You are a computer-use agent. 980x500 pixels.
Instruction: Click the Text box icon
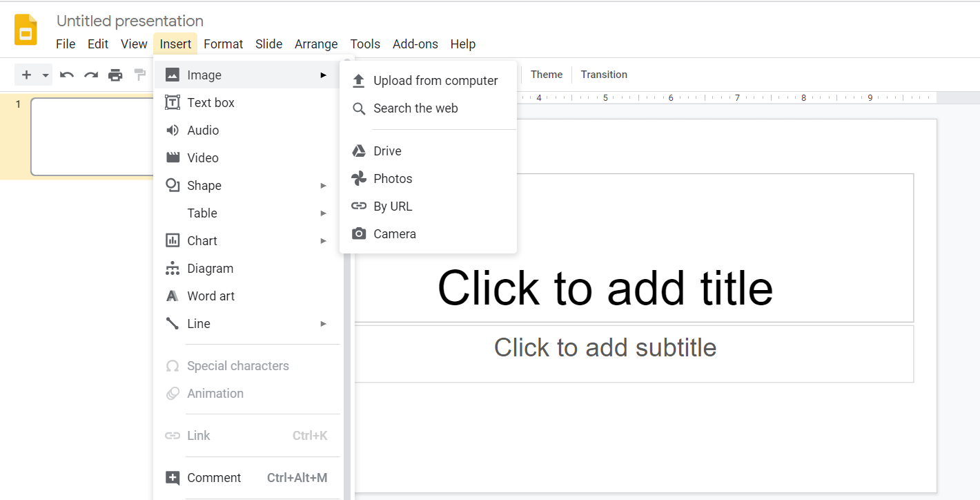tap(173, 102)
